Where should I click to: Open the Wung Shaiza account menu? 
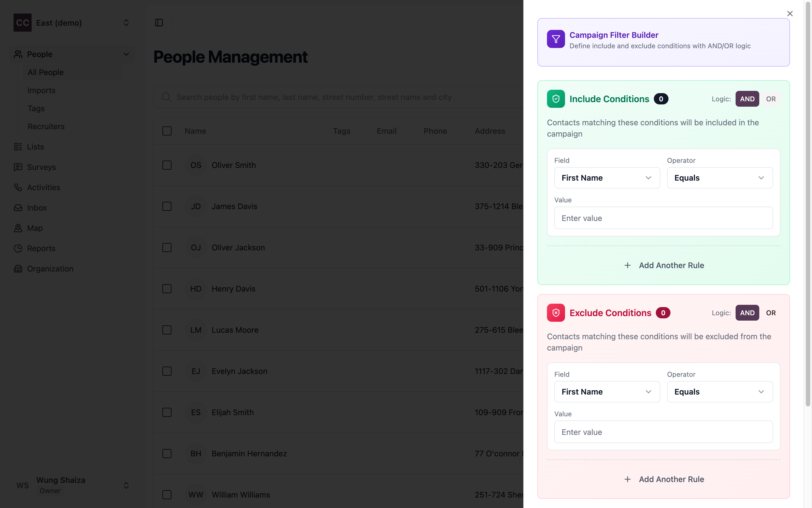coord(72,485)
